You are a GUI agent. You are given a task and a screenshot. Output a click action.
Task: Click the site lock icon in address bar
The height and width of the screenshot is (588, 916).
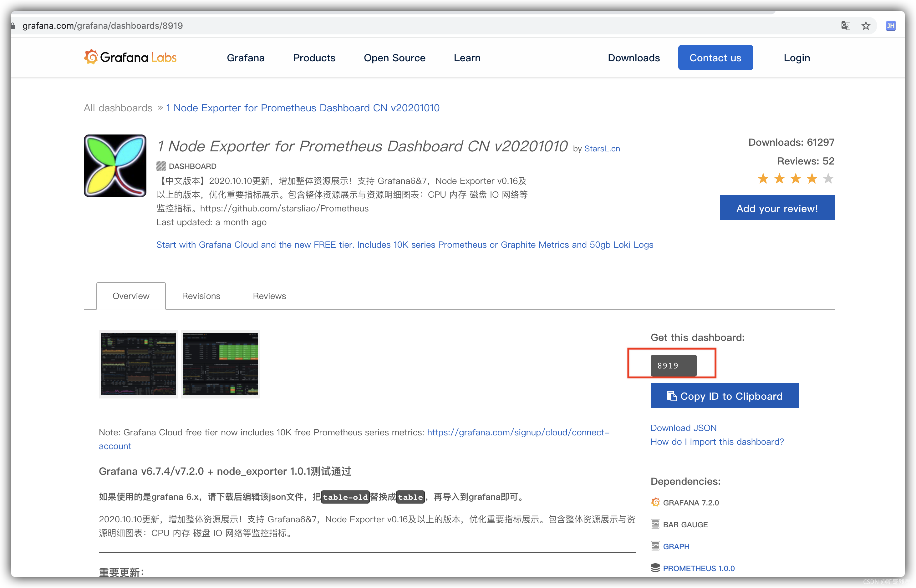[x=13, y=26]
